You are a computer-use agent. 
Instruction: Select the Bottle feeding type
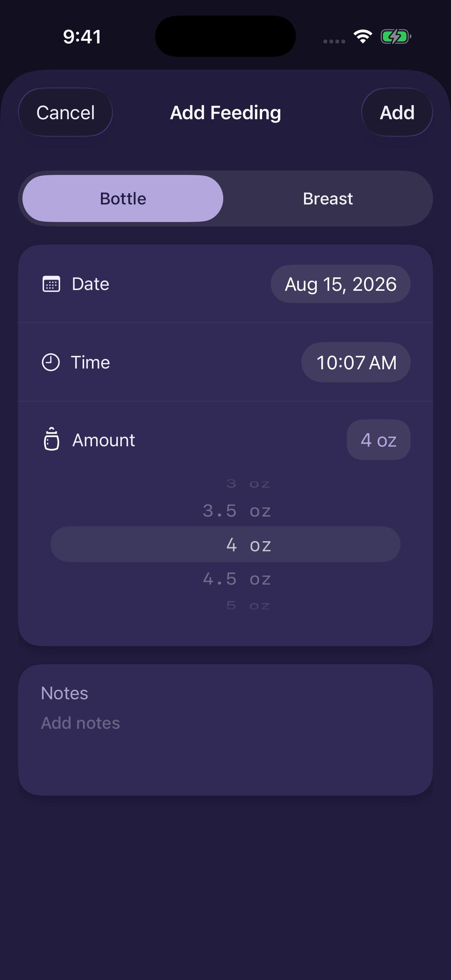pyautogui.click(x=123, y=198)
